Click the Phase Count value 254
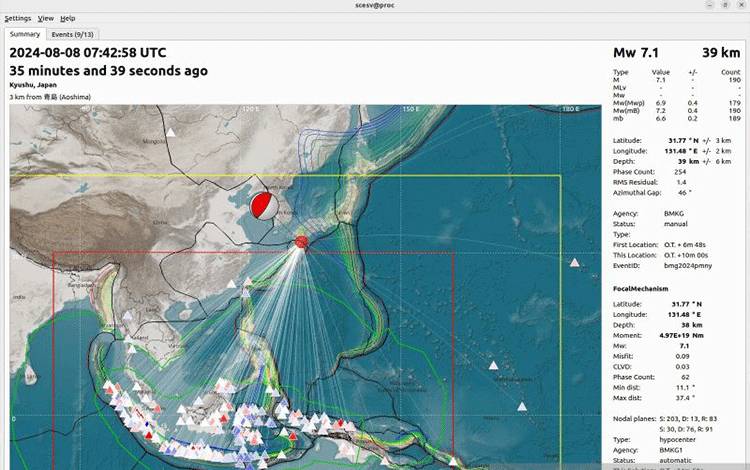Screen dimensions: 750x470 click(x=680, y=172)
